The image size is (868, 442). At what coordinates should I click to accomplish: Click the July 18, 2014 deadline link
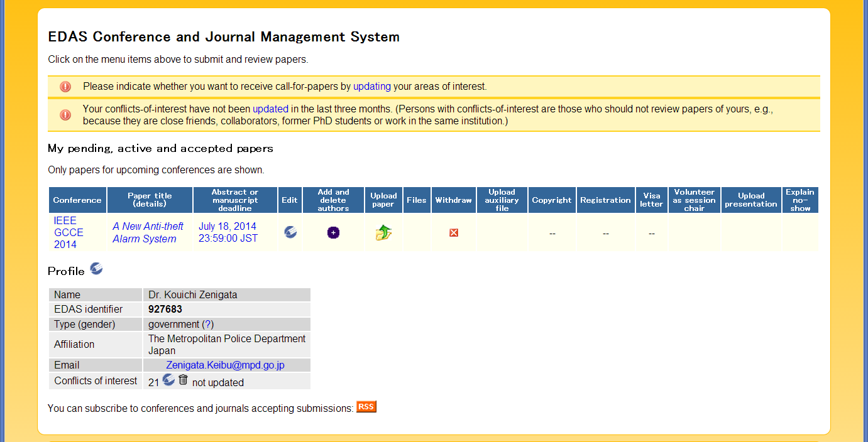tap(228, 232)
